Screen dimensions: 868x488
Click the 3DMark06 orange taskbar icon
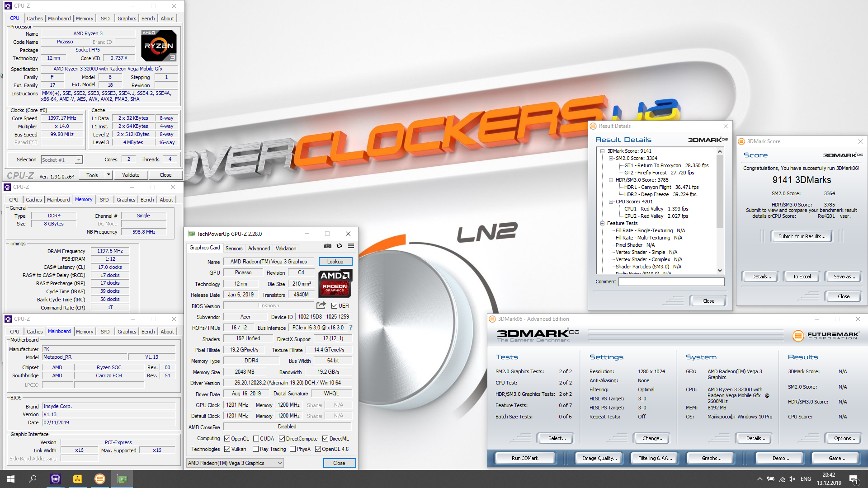click(100, 479)
